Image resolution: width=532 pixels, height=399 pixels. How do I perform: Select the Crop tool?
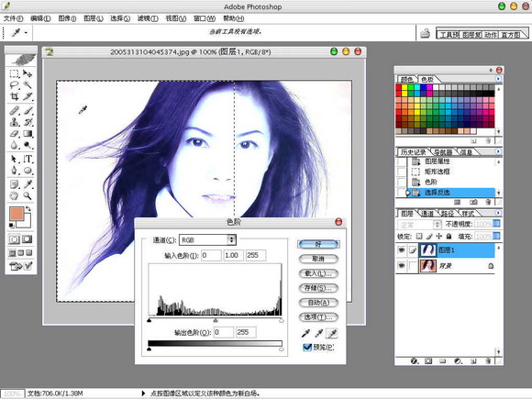pos(15,96)
